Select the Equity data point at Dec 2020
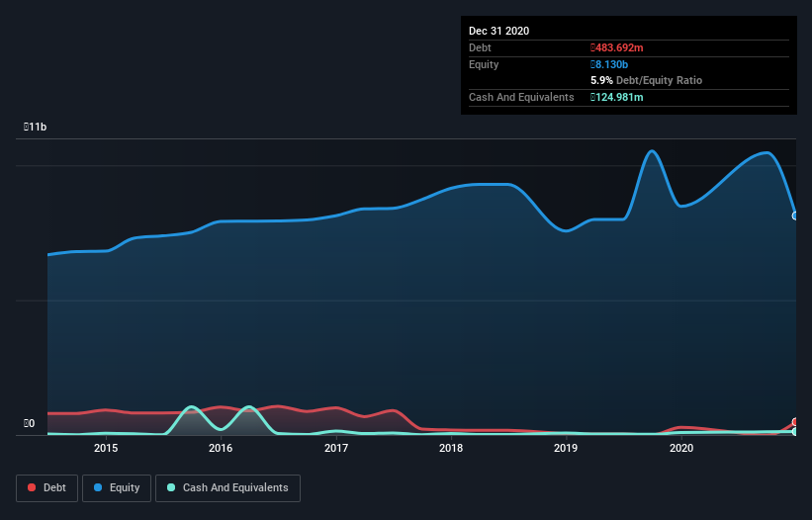Screen dimensions: 812x520 click(x=795, y=216)
